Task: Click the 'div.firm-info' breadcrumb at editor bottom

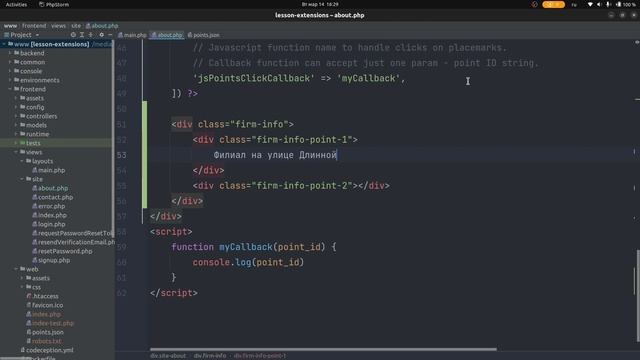Action: pos(210,356)
